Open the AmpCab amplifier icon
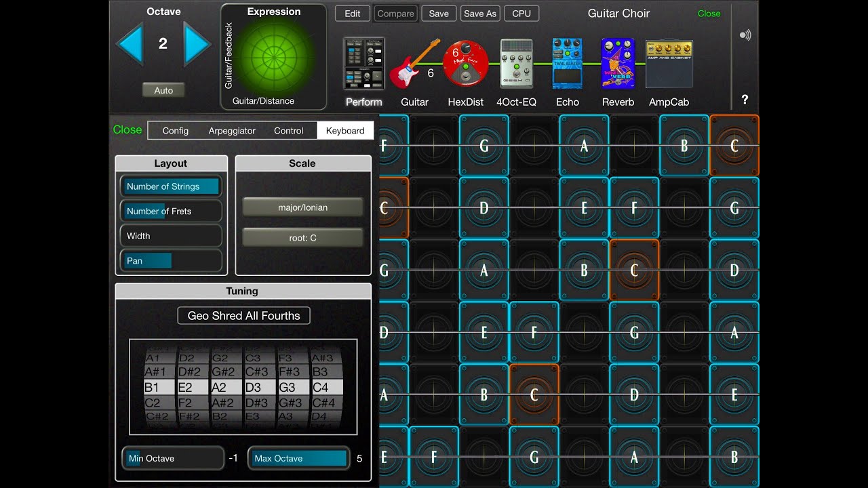Image resolution: width=868 pixels, height=488 pixels. [x=669, y=64]
